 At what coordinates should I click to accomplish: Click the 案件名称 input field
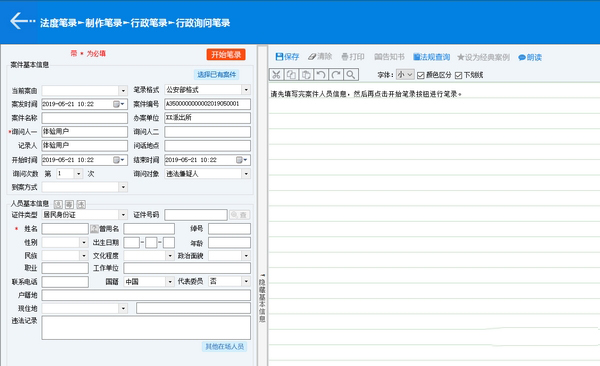85,118
